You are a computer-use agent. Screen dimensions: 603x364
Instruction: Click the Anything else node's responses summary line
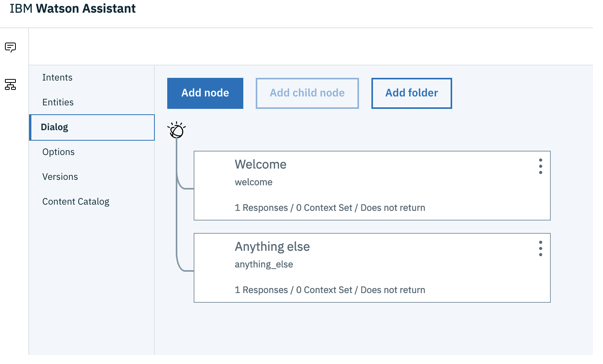coord(330,290)
